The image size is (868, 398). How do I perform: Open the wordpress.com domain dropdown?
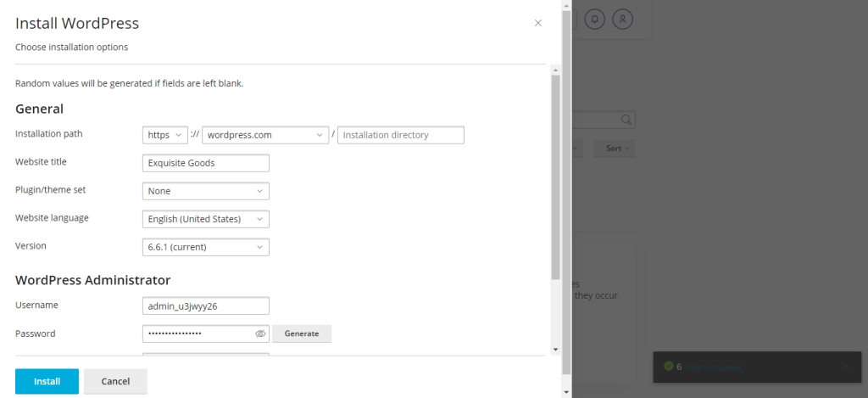(x=265, y=135)
